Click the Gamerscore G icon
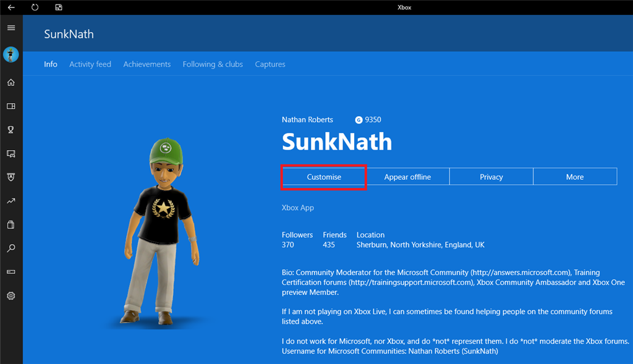The width and height of the screenshot is (633, 364). tap(359, 120)
